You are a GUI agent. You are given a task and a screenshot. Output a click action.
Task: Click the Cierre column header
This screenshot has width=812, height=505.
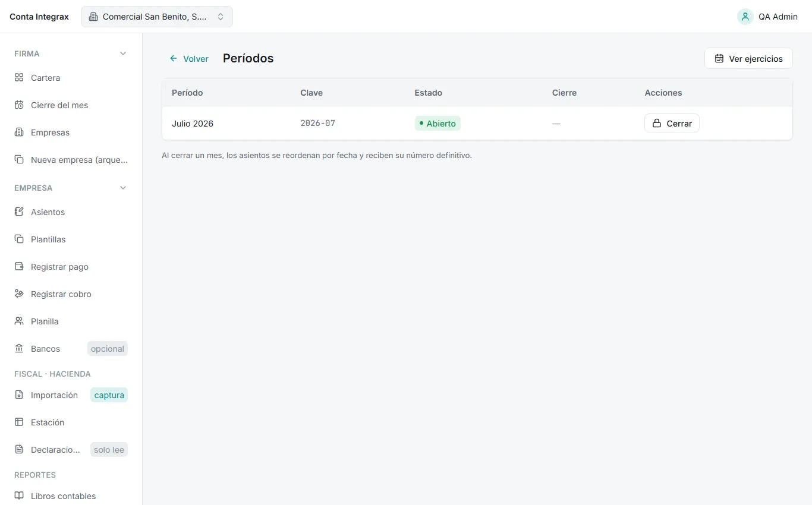click(564, 93)
